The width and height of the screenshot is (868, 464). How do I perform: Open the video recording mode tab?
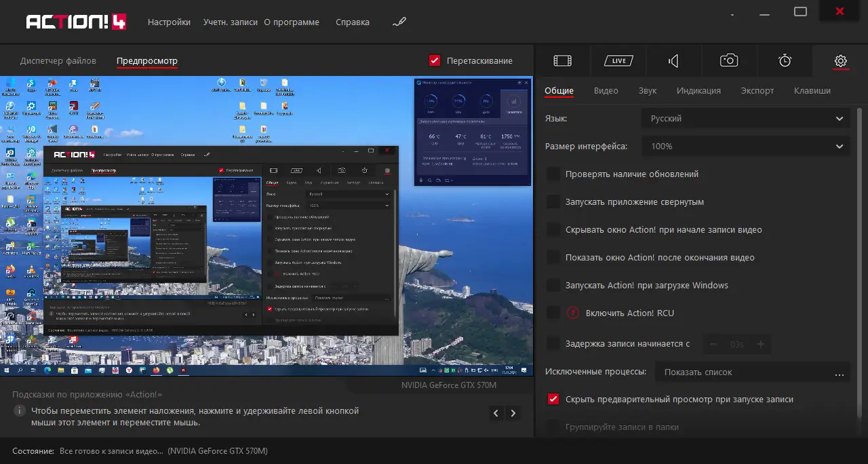[x=562, y=61]
